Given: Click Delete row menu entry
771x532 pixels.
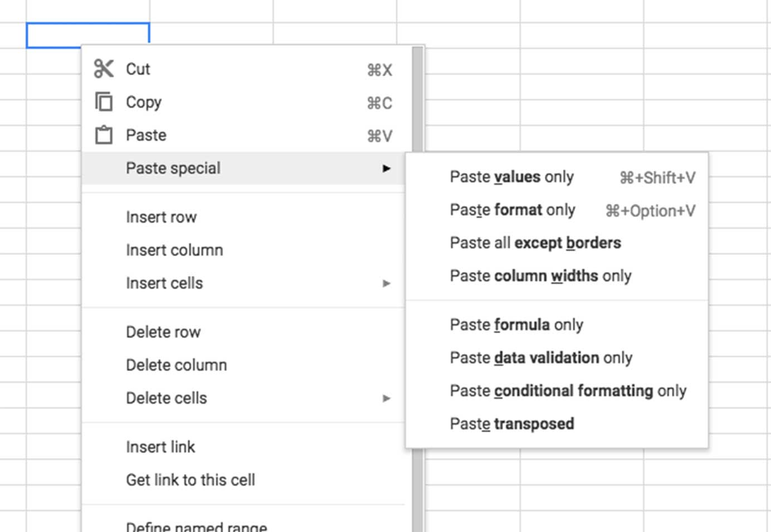Looking at the screenshot, I should [x=163, y=332].
